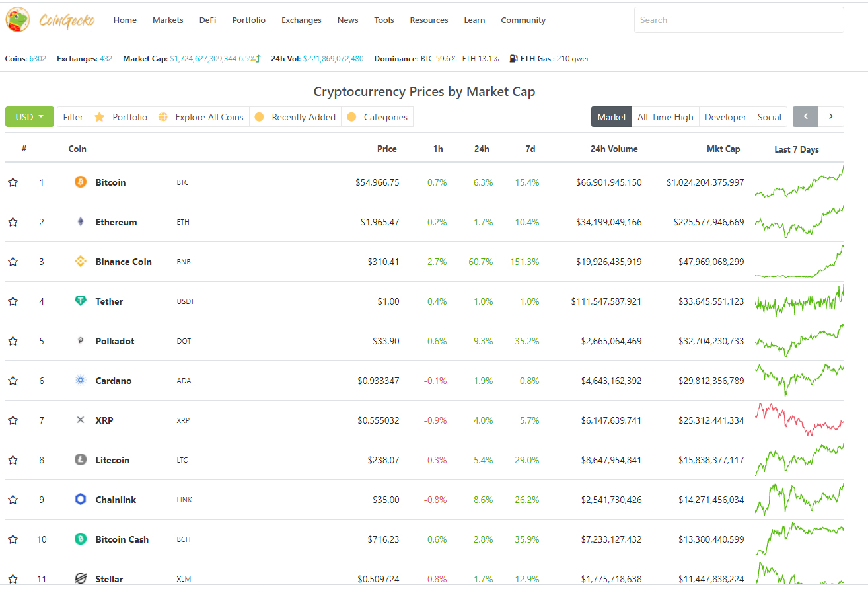
Task: Open the Polkadot coin page link
Action: (115, 341)
